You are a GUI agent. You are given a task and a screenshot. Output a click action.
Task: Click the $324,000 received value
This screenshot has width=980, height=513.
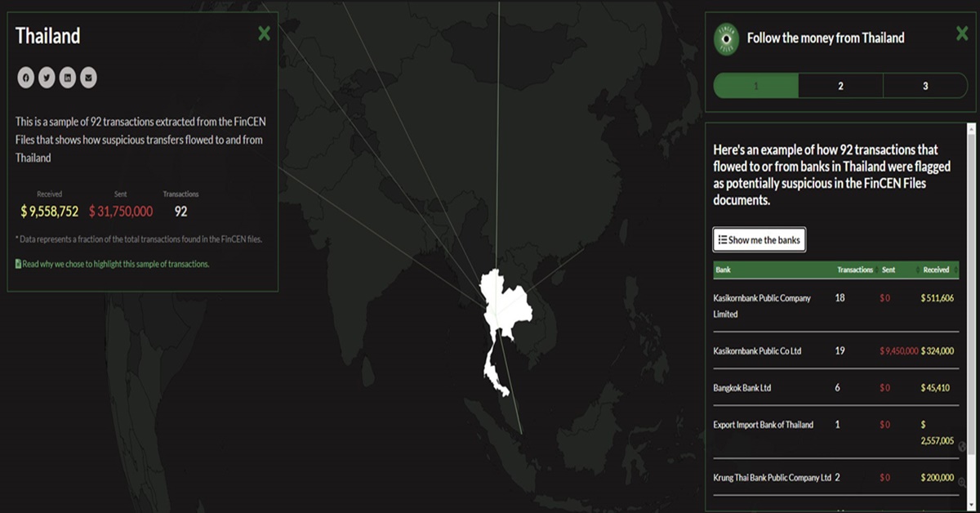pyautogui.click(x=938, y=350)
